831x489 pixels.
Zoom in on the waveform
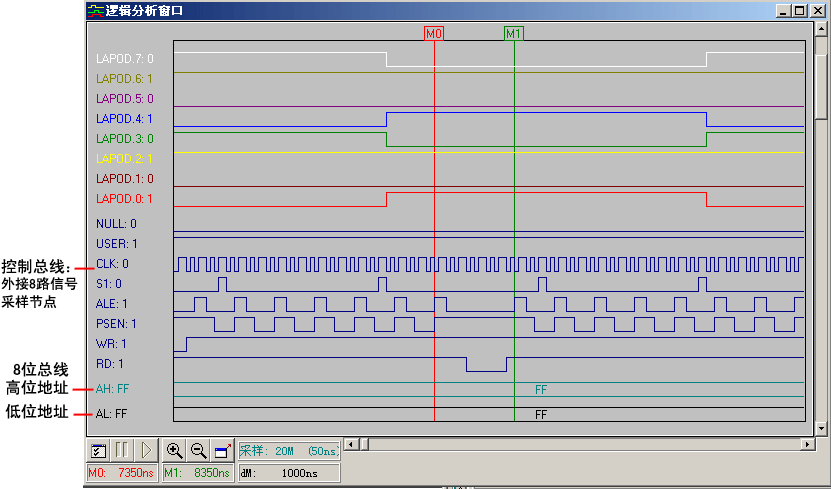(x=174, y=451)
